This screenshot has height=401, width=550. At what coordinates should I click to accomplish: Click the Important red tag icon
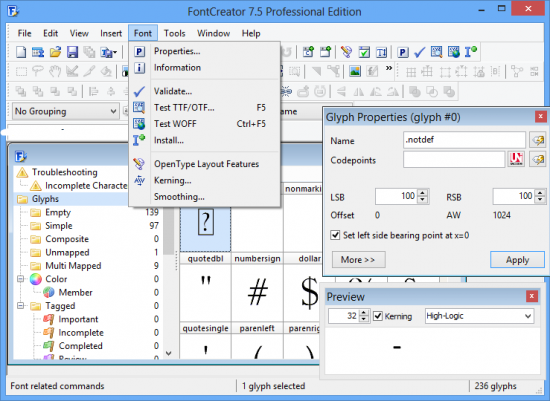[49, 319]
